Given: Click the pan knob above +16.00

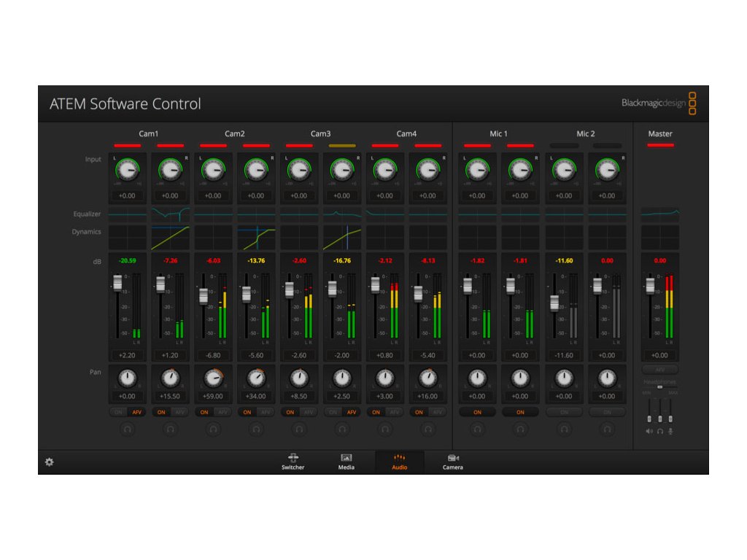Looking at the screenshot, I should tap(427, 378).
